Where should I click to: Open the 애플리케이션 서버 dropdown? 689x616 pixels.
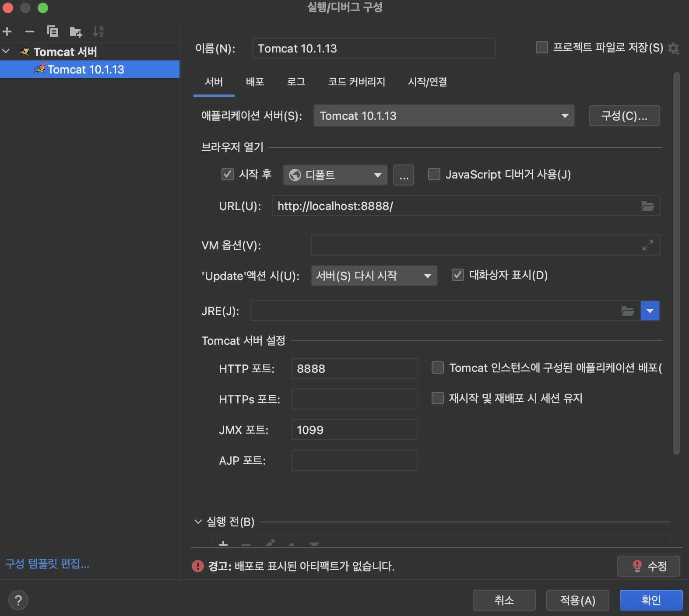point(444,115)
